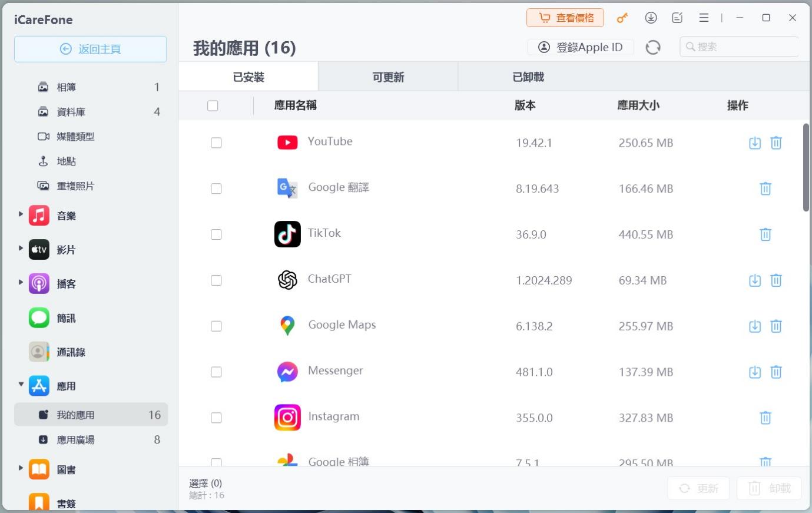
Task: Click ChatGPT's download icon
Action: tap(755, 280)
